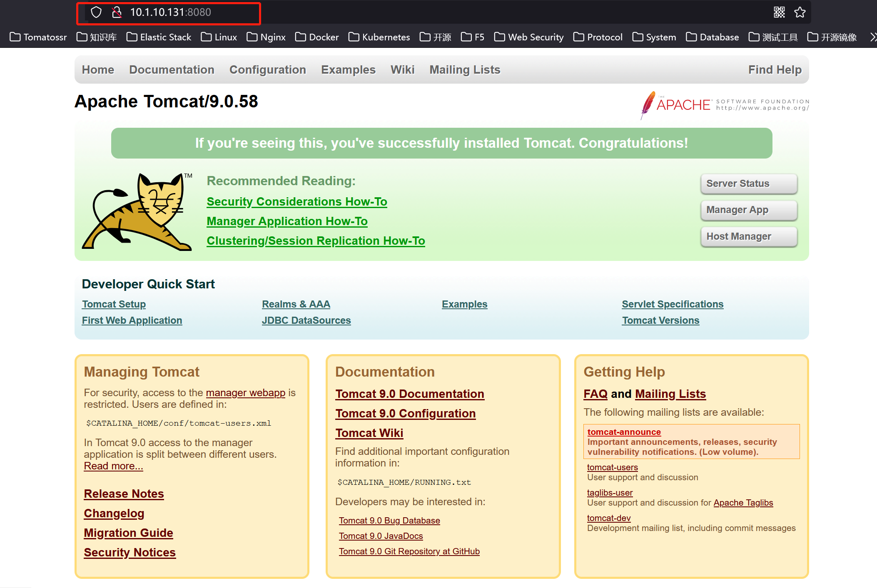Open the 知识库 bookmark folder

[x=97, y=37]
